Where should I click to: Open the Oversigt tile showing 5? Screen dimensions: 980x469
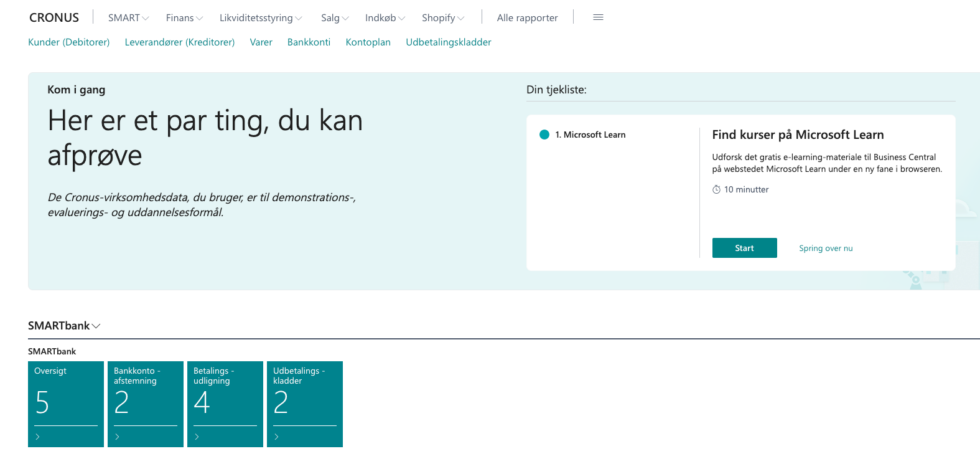pyautogui.click(x=66, y=404)
